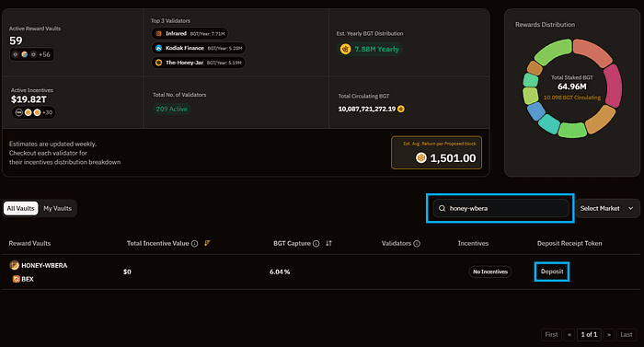The width and height of the screenshot is (644, 347).
Task: Click the Est. Avg. Return per Proposed block card
Action: (437, 153)
